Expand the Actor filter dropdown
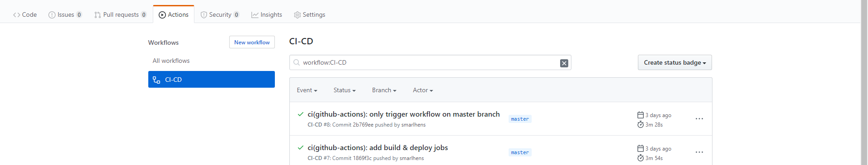Screen dimensions: 868x165 pos(423,90)
